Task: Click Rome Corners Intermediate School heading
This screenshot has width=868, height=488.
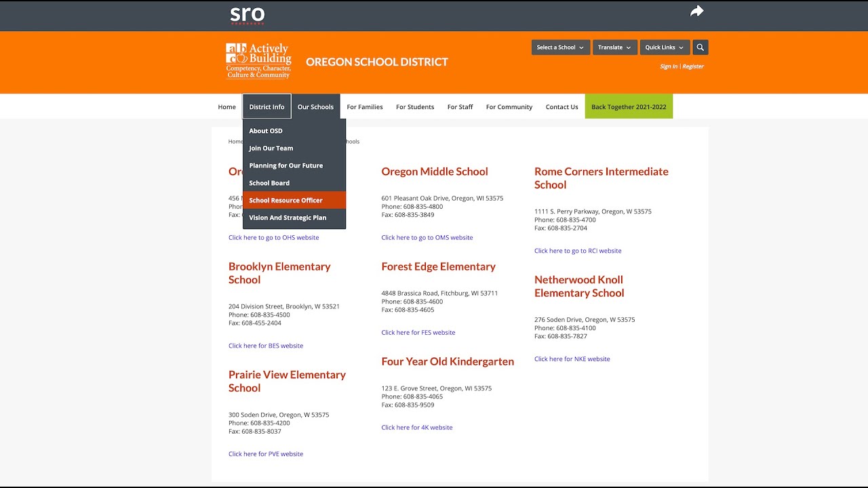Action: point(601,178)
